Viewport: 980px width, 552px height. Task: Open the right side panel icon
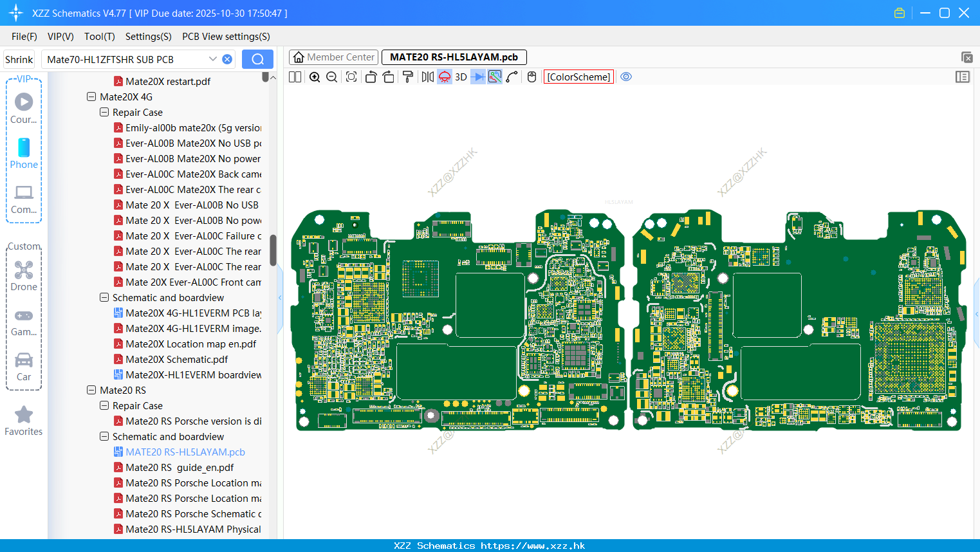point(963,77)
